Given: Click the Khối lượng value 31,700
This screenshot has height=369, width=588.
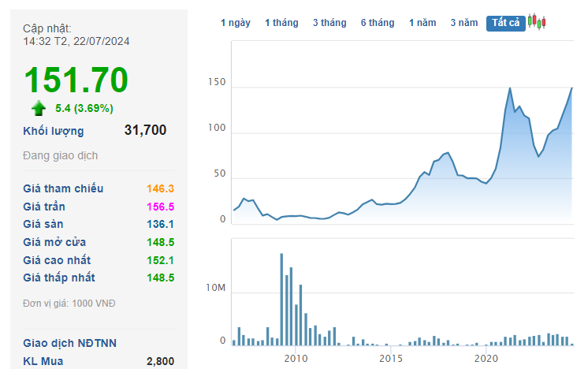Looking at the screenshot, I should [145, 130].
